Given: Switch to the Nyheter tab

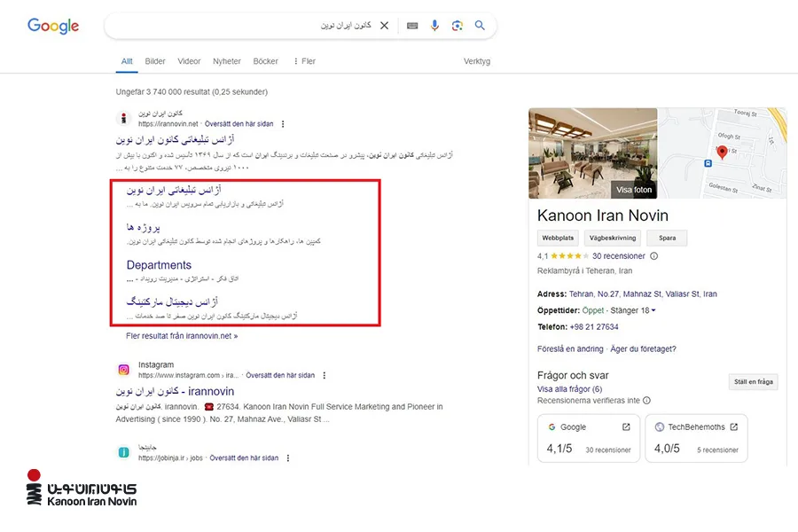Looking at the screenshot, I should 227,61.
